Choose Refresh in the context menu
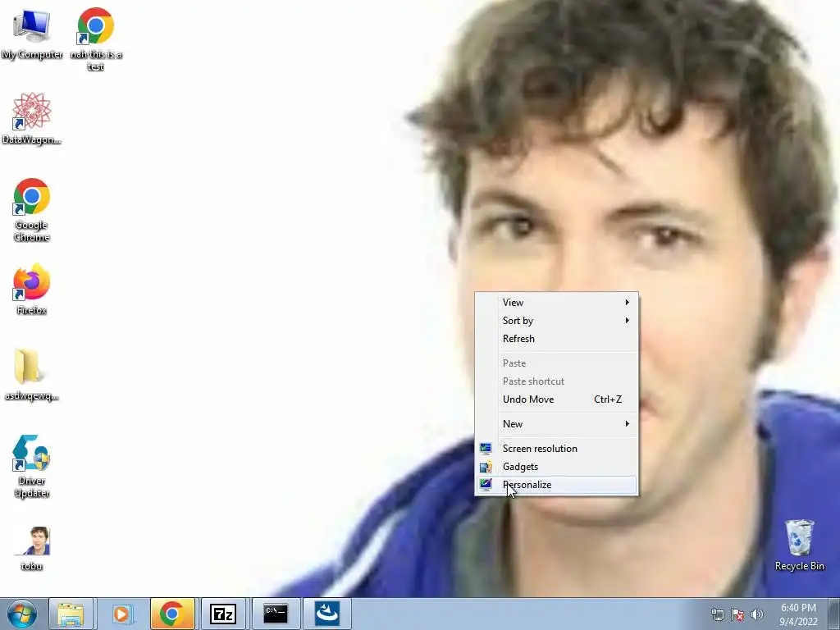The image size is (840, 630). pos(557,339)
